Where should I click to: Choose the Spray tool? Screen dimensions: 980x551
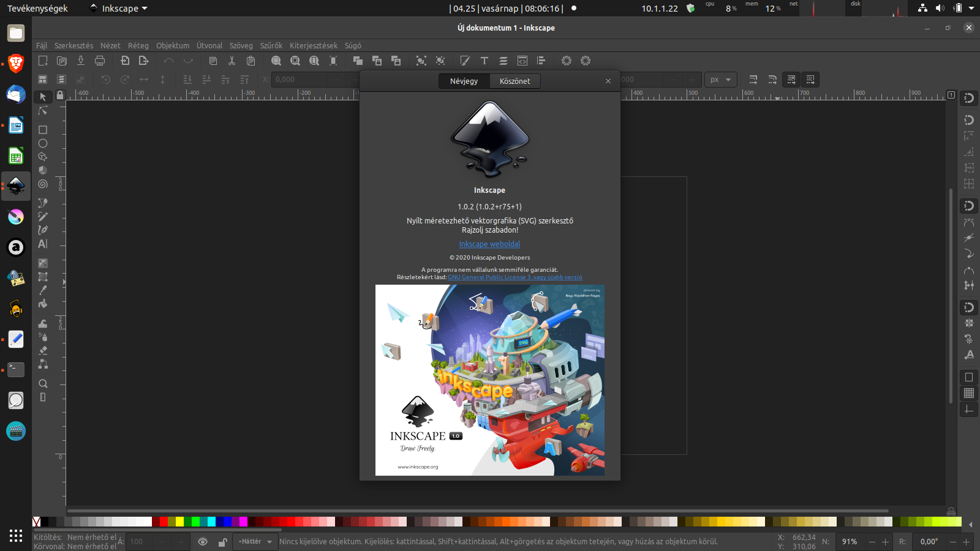(43, 337)
